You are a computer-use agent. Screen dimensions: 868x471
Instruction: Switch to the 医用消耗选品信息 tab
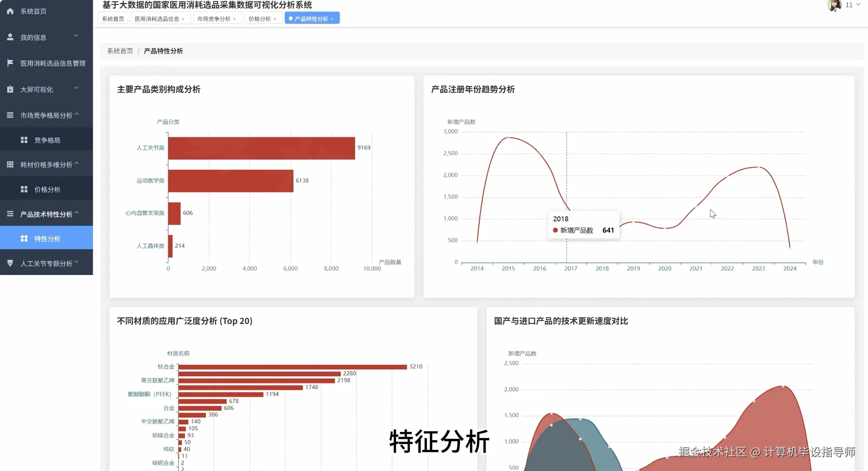click(x=157, y=19)
